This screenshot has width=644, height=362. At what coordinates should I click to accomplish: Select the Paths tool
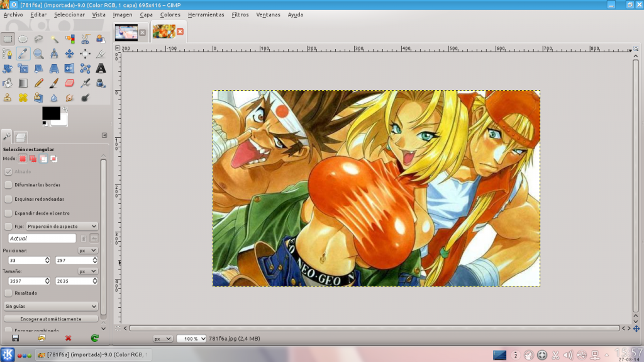[x=8, y=54]
